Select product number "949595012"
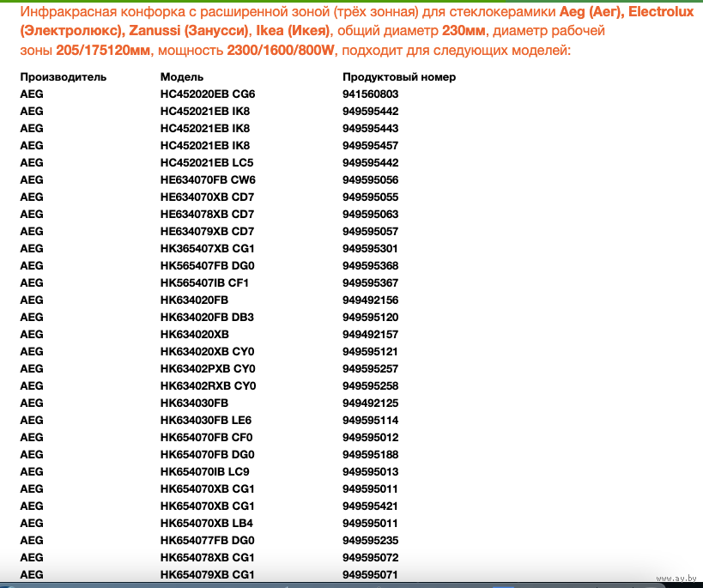Image resolution: width=703 pixels, height=588 pixels. click(370, 437)
